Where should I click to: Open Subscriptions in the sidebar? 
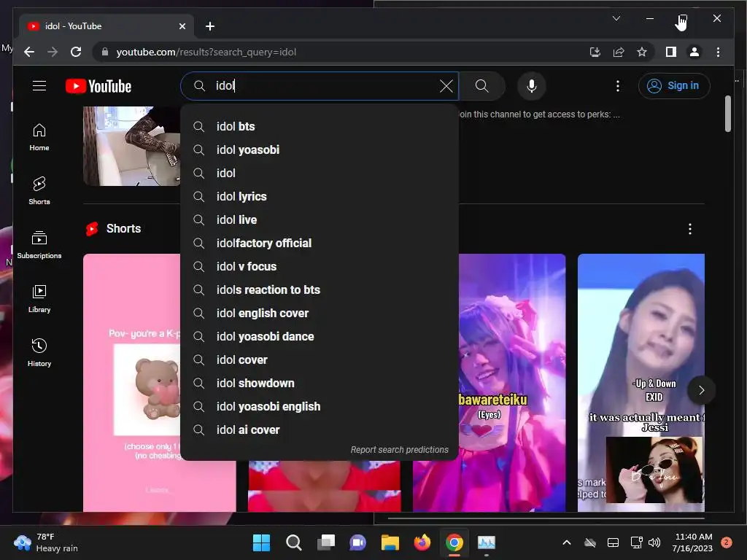pos(39,245)
